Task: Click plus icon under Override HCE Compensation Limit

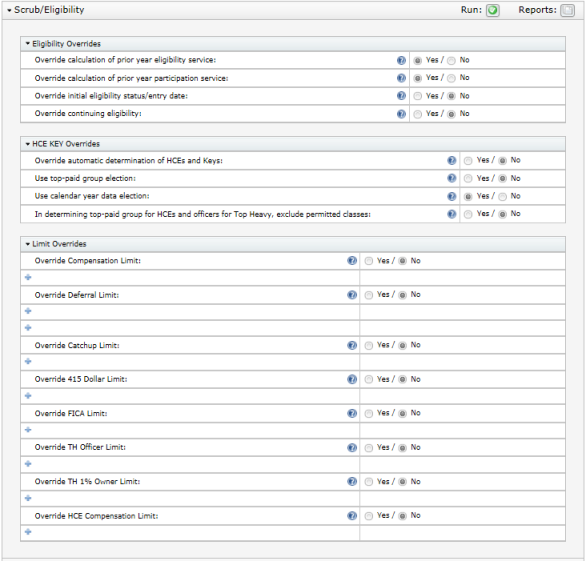Action: (x=28, y=532)
